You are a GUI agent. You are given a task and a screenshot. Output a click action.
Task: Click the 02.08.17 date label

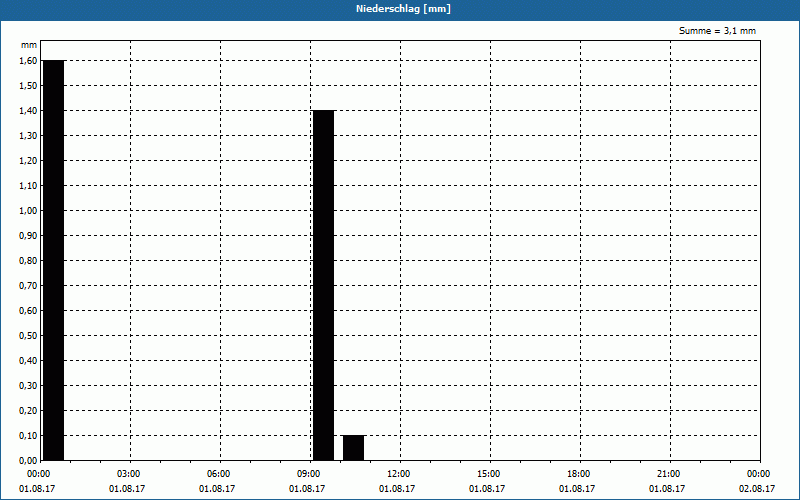tap(757, 489)
